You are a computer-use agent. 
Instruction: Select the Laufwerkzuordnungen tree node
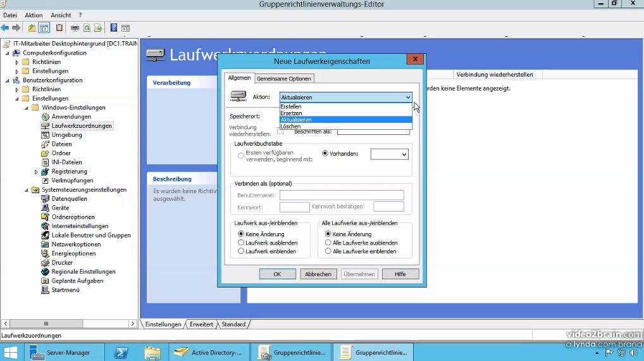tap(82, 126)
